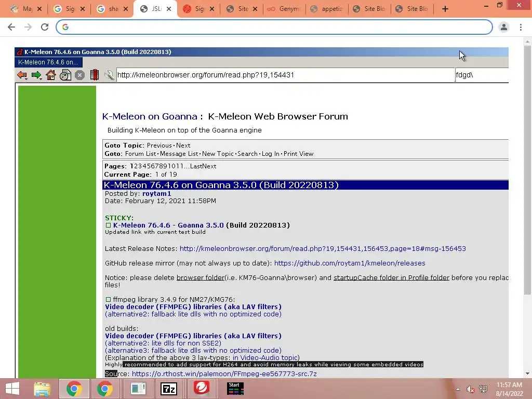Switch to the 'appetiz' tab

coord(327,9)
